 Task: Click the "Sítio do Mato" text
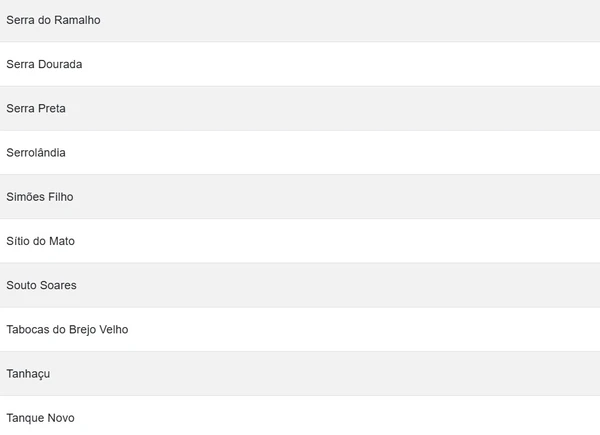coord(40,241)
